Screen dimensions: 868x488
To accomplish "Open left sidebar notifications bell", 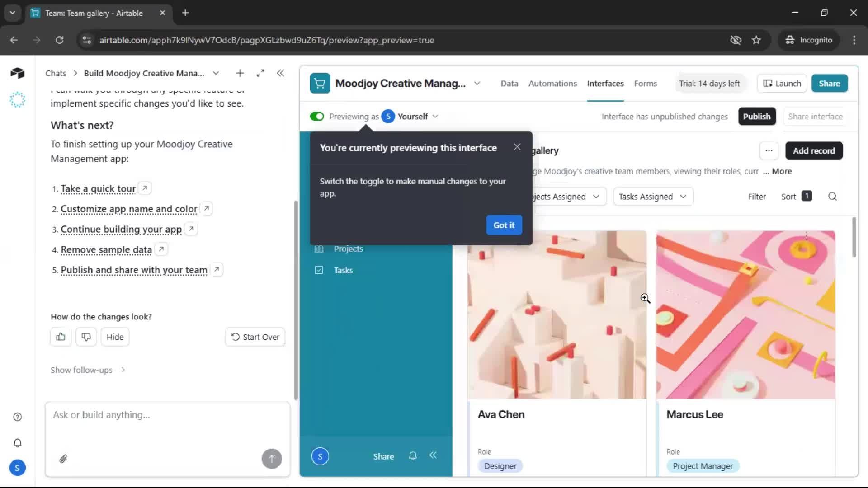I will 17,443.
